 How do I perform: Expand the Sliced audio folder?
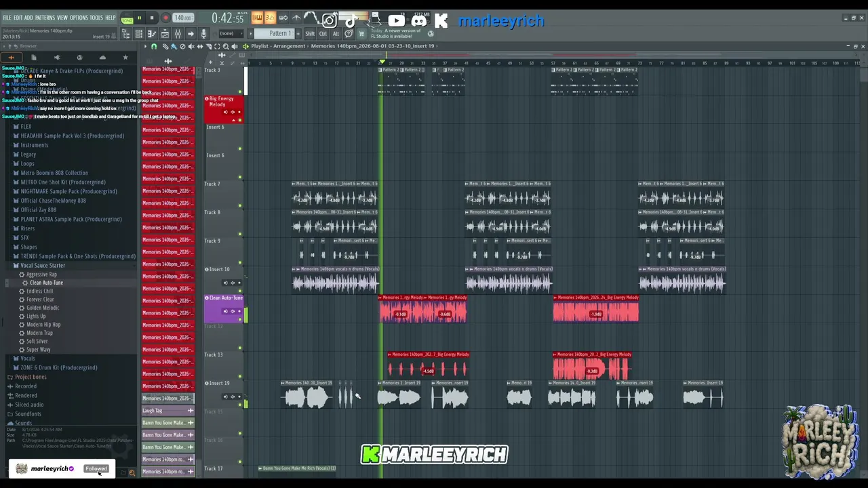[x=29, y=405]
